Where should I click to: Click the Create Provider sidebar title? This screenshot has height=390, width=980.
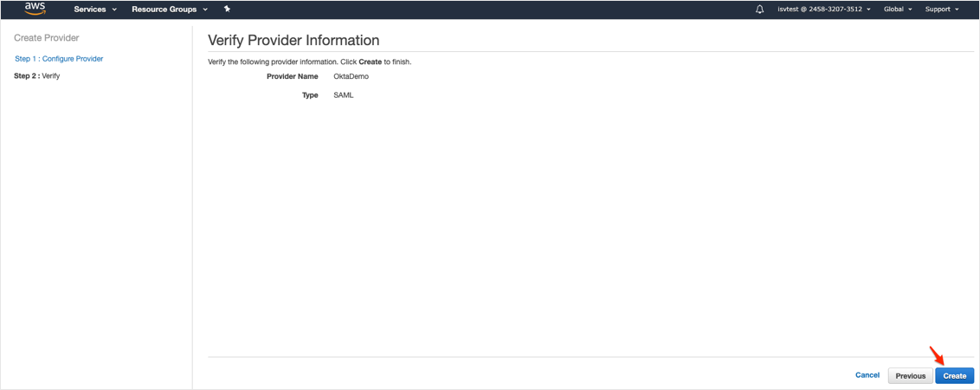point(47,39)
